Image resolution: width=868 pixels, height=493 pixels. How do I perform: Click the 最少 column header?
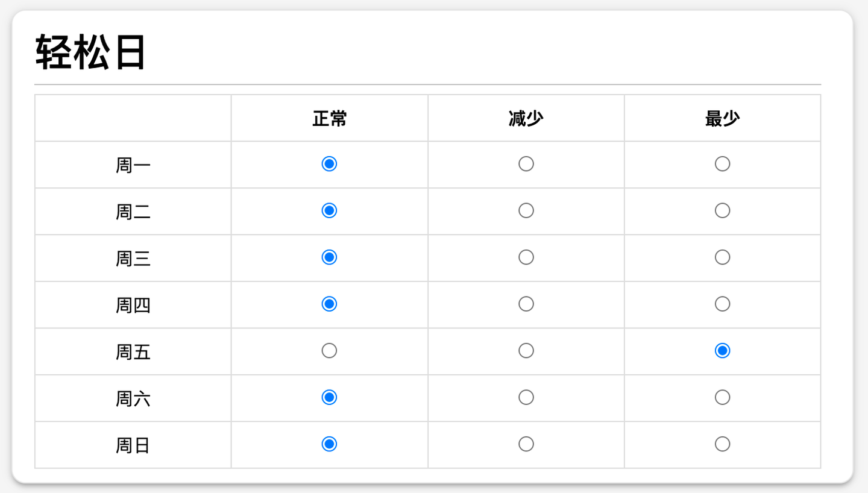722,119
